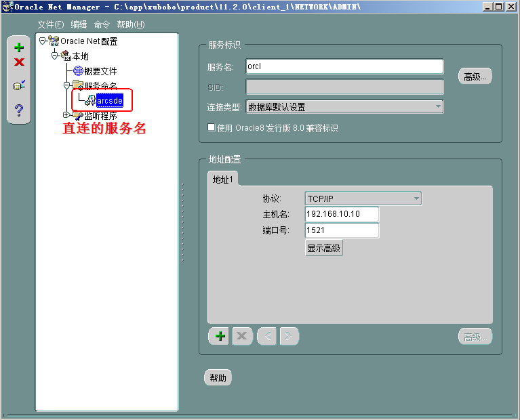Select 监听程序 label in the tree

[100, 116]
